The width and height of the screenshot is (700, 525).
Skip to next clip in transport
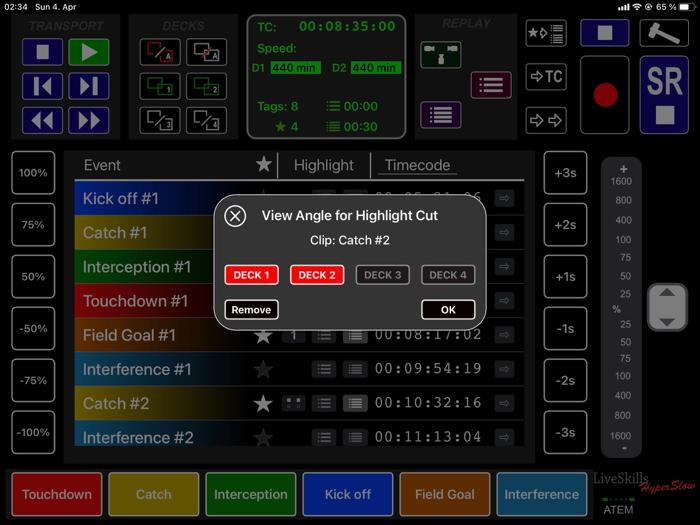coord(89,86)
